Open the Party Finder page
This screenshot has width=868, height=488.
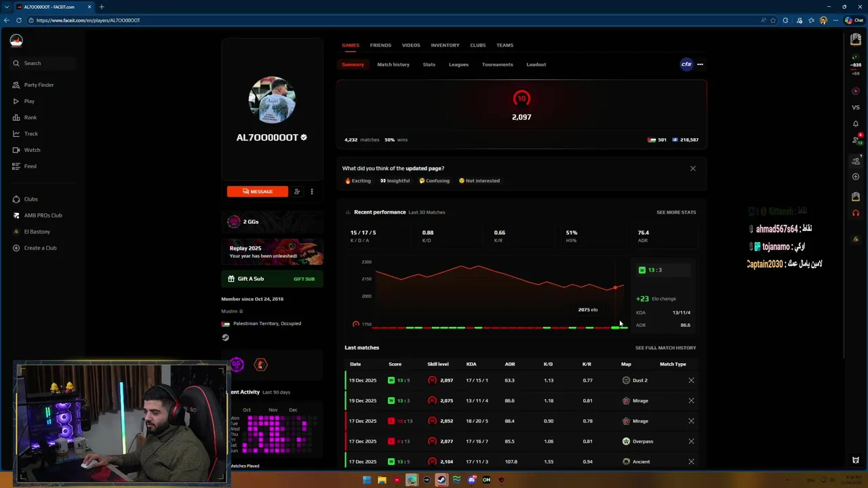(33, 85)
